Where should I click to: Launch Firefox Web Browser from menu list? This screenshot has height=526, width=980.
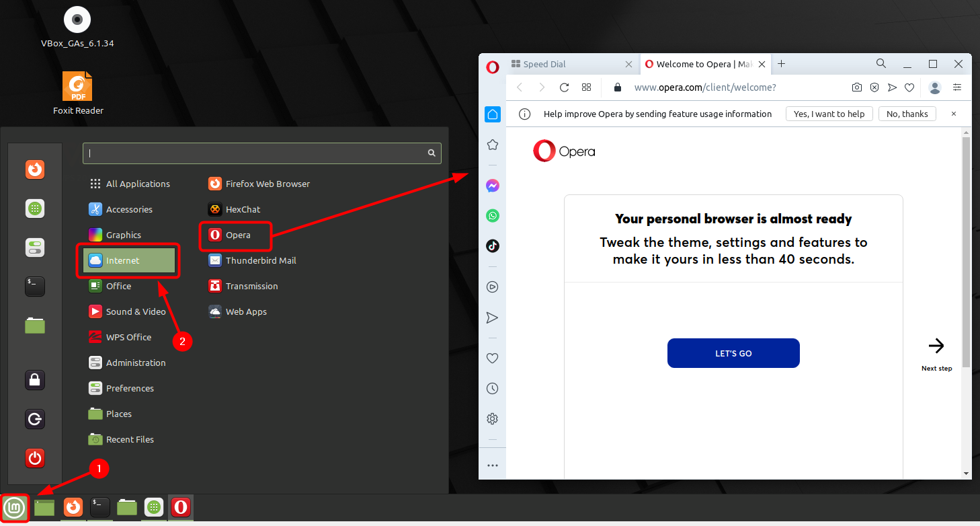tap(259, 184)
